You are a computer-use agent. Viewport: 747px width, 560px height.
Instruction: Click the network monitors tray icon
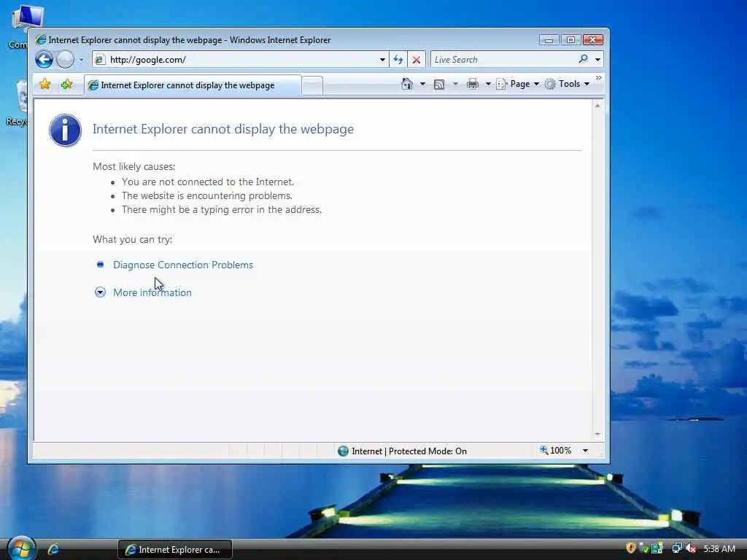[x=676, y=548]
